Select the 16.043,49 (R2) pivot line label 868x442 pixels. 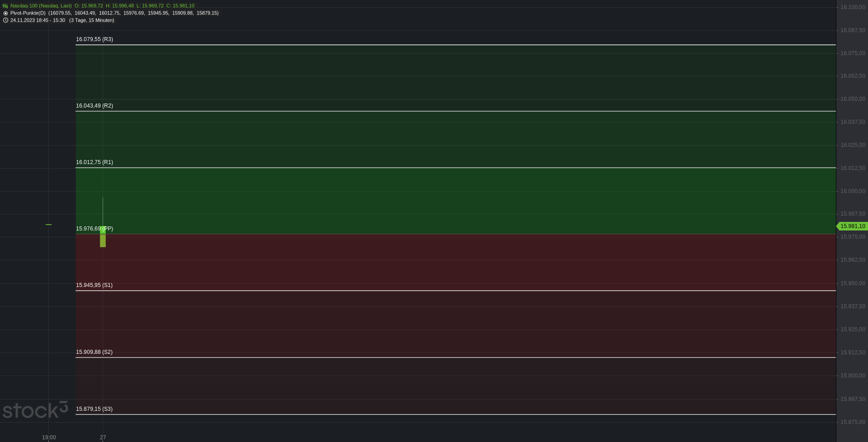click(94, 106)
